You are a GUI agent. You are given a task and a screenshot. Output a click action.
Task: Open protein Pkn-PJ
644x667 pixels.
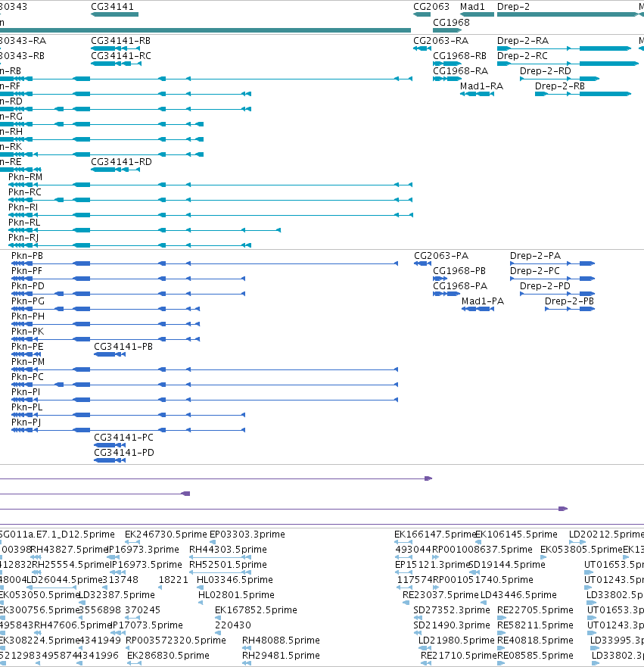point(26,422)
